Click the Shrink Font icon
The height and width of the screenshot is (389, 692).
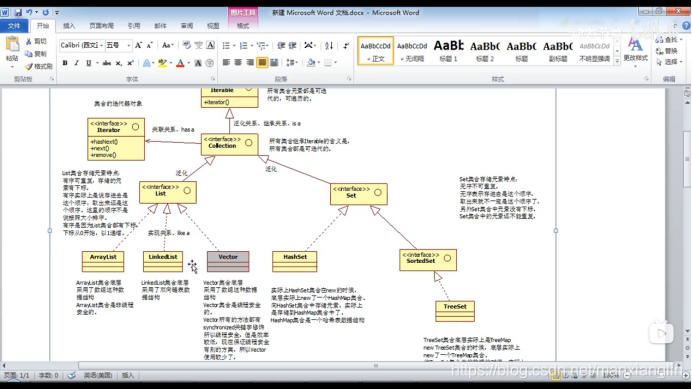(150, 45)
